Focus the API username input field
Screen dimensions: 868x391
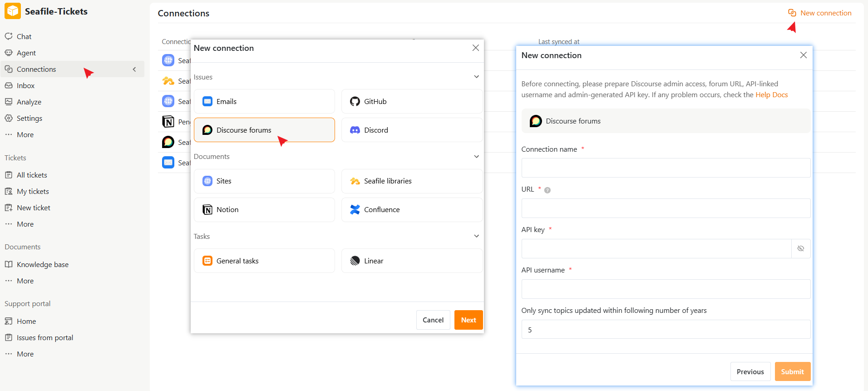[x=666, y=289]
